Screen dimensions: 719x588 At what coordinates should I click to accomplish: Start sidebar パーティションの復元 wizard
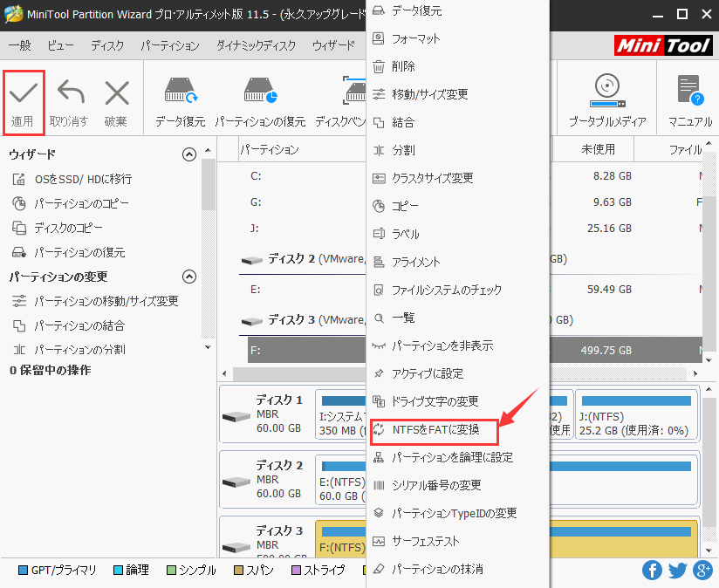pyautogui.click(x=68, y=252)
